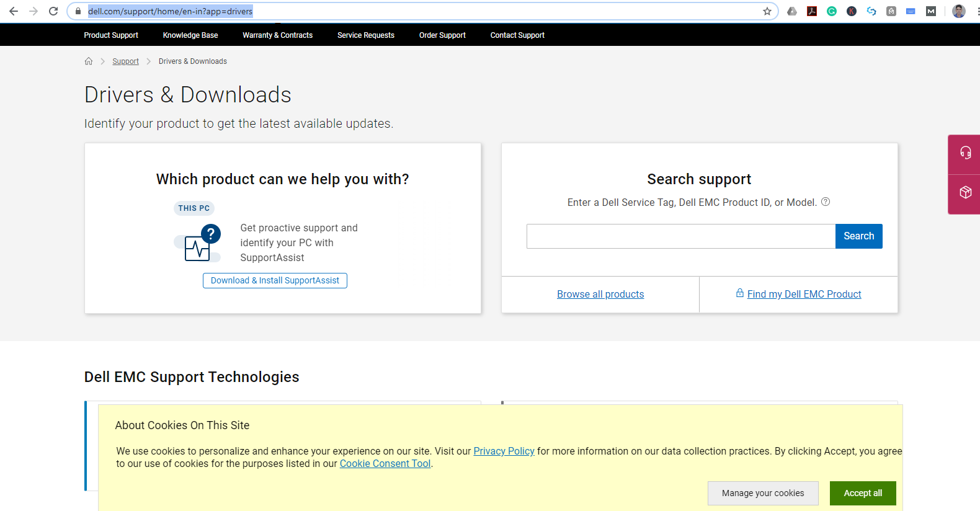
Task: Open the Product Support menu
Action: coord(111,35)
